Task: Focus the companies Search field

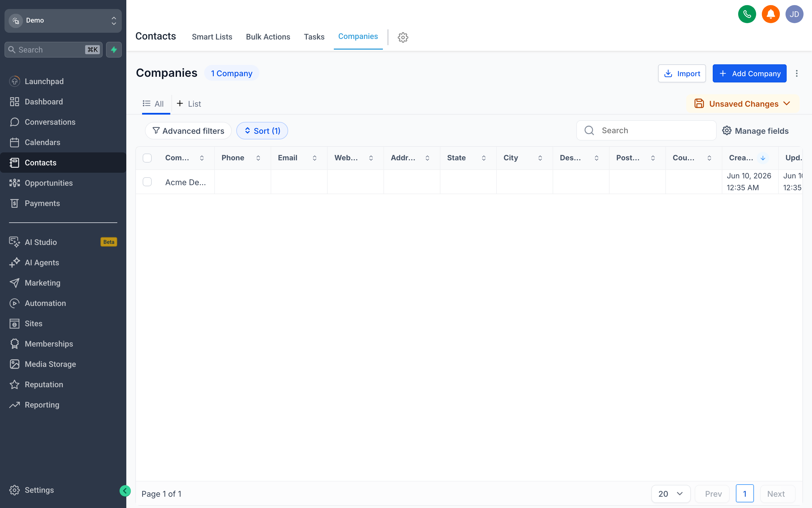Action: coord(646,130)
